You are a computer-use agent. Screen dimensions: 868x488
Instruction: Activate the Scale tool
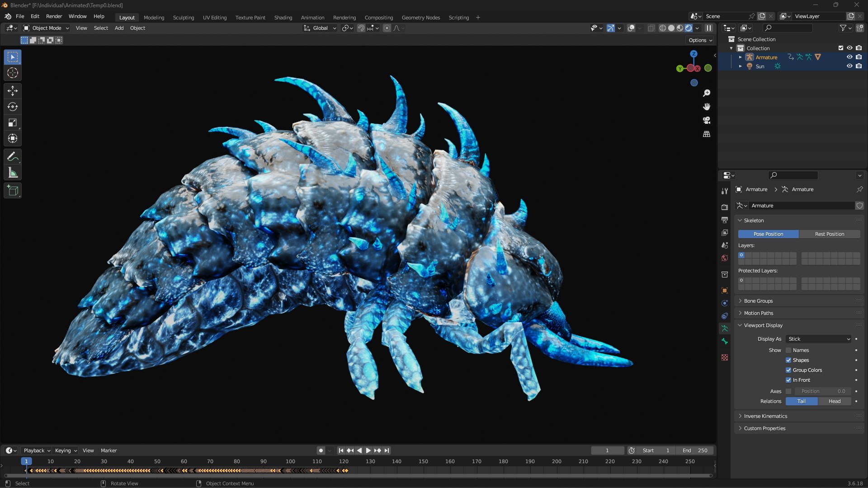[x=13, y=122]
